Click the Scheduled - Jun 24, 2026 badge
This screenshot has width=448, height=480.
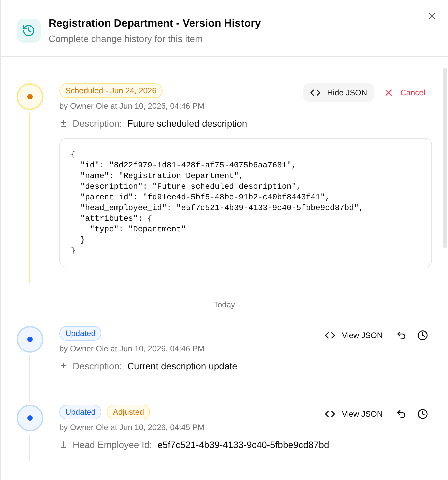tap(111, 91)
